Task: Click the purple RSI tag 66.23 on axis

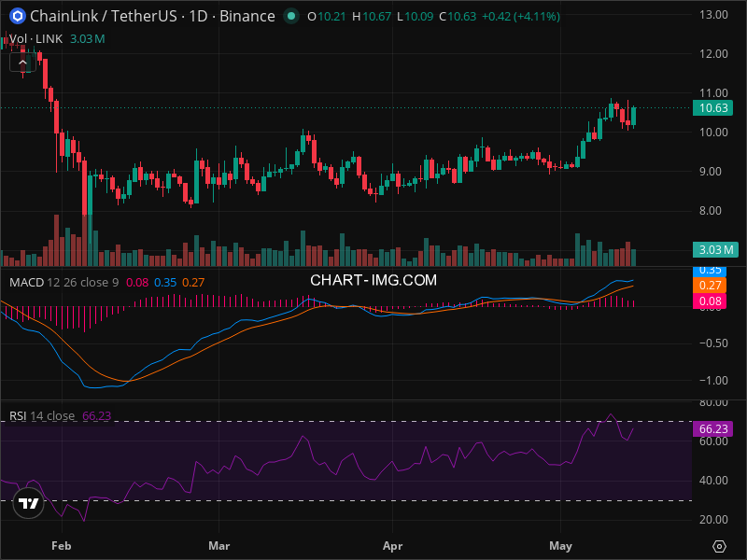Action: [712, 429]
